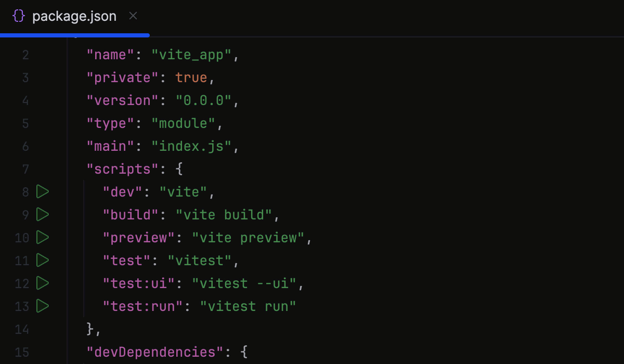Image resolution: width=624 pixels, height=364 pixels.
Task: Run the "build" script using its run arrow
Action: tap(42, 214)
